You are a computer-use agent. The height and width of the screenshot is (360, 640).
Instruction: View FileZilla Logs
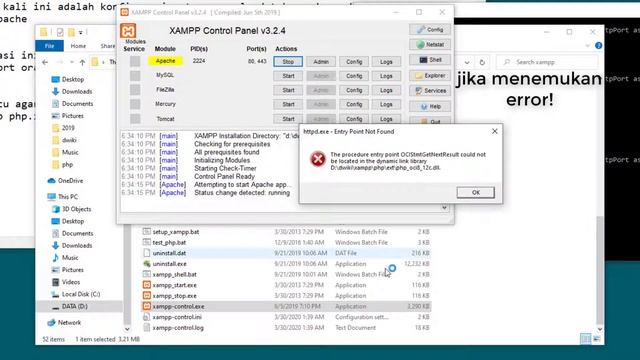click(386, 90)
